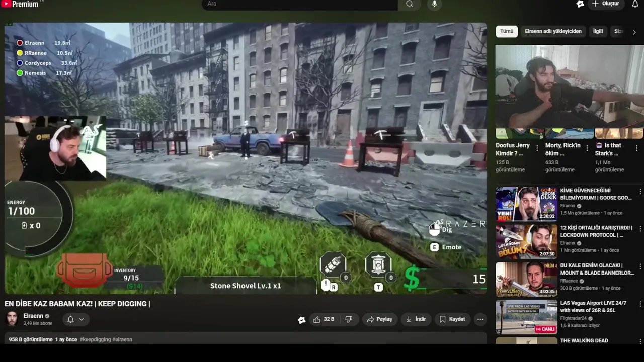
Task: Select the İlgili filter chip
Action: [x=598, y=31]
